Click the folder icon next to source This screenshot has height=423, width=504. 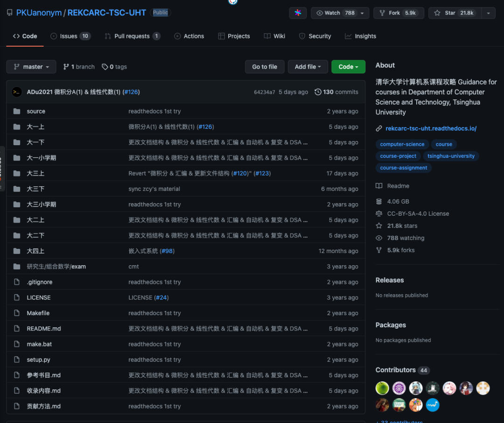tap(17, 111)
